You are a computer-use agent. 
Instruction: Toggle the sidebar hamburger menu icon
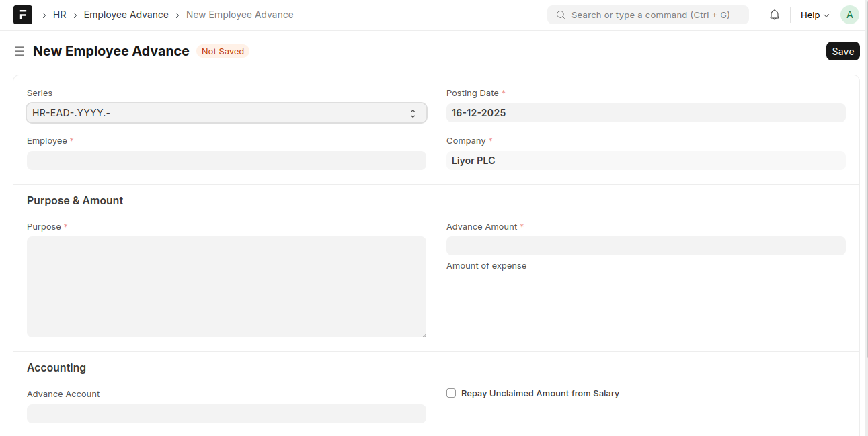[x=19, y=51]
